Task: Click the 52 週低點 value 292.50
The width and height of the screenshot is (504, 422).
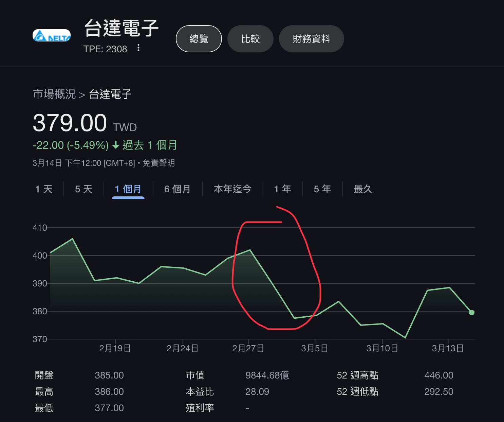Action: pos(439,392)
